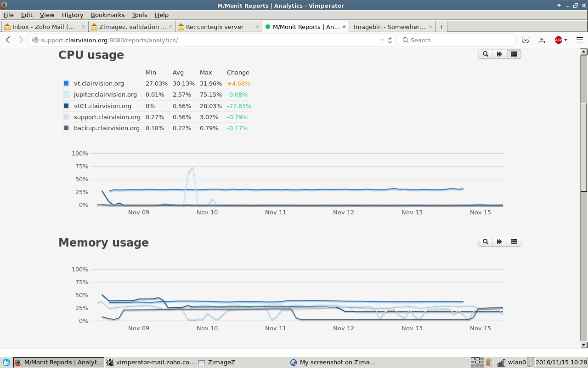The width and height of the screenshot is (588, 368).
Task: Open vimperator-mail.zoho.co taskbar window
Action: coord(151,362)
